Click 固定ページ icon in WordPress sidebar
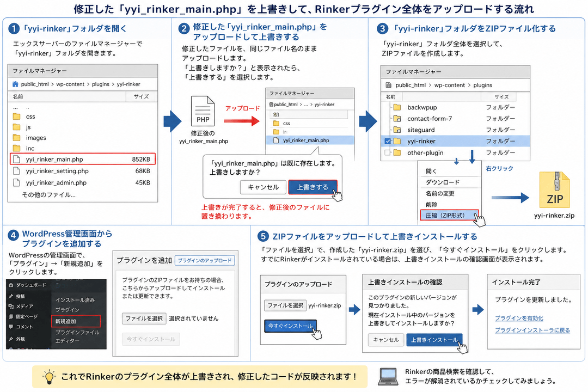Screen dimensions: 588x392 tap(11, 317)
